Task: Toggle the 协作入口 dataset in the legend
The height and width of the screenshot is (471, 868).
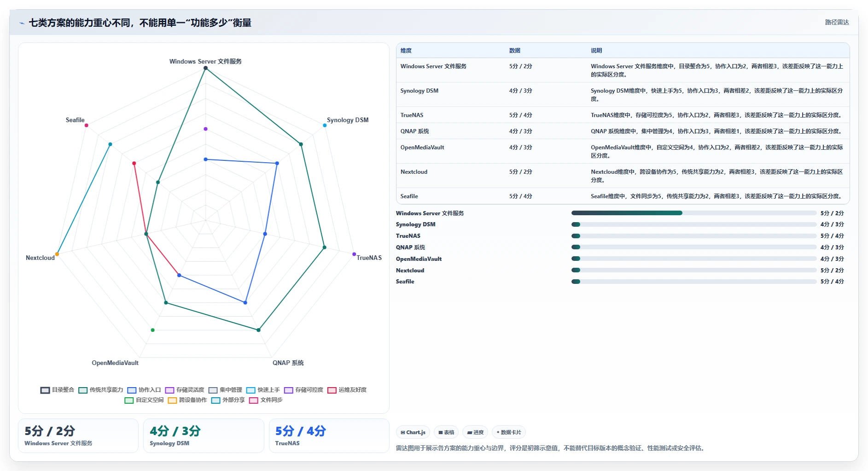Action: (144, 390)
